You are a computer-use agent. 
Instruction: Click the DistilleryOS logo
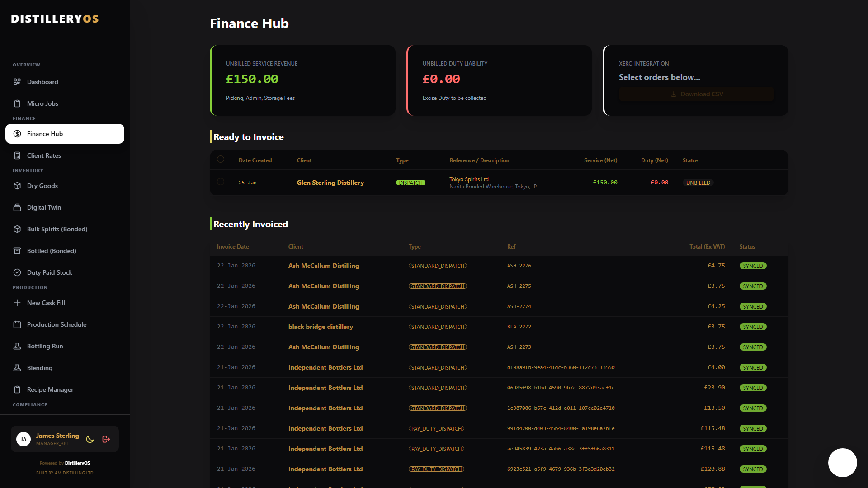55,19
